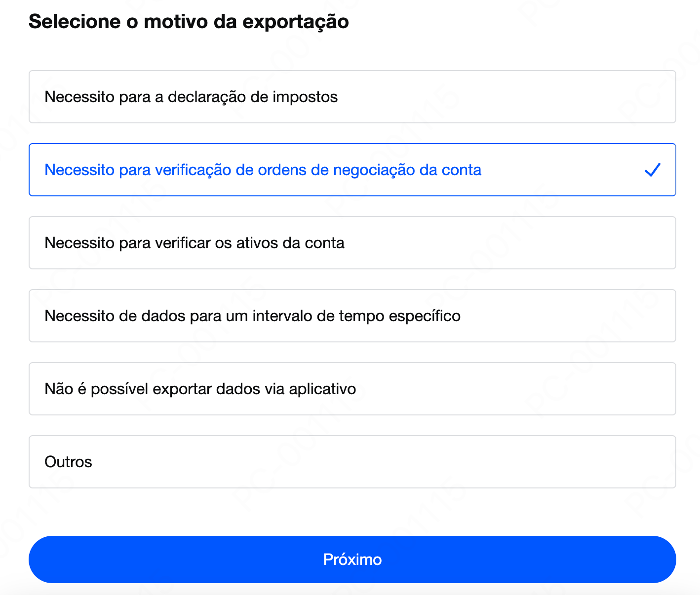Image resolution: width=700 pixels, height=595 pixels.
Task: Click the 'verificar os ativos da conta' text
Action: pyautogui.click(x=250, y=243)
